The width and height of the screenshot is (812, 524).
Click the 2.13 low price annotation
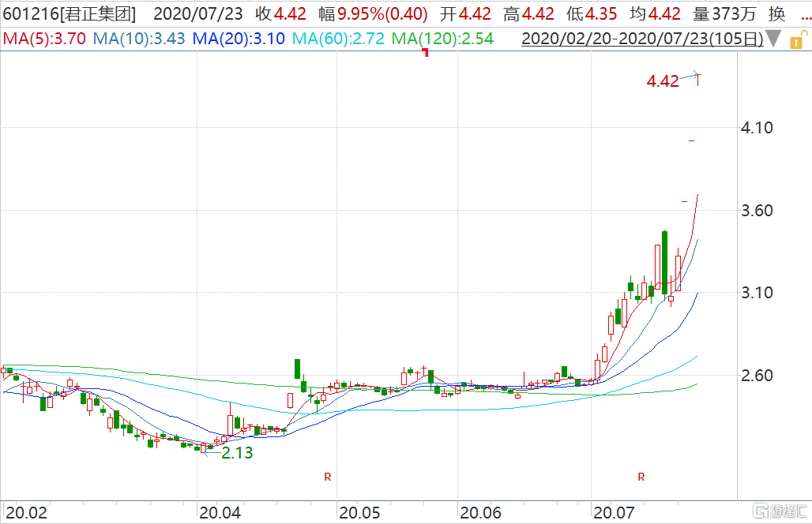(237, 453)
